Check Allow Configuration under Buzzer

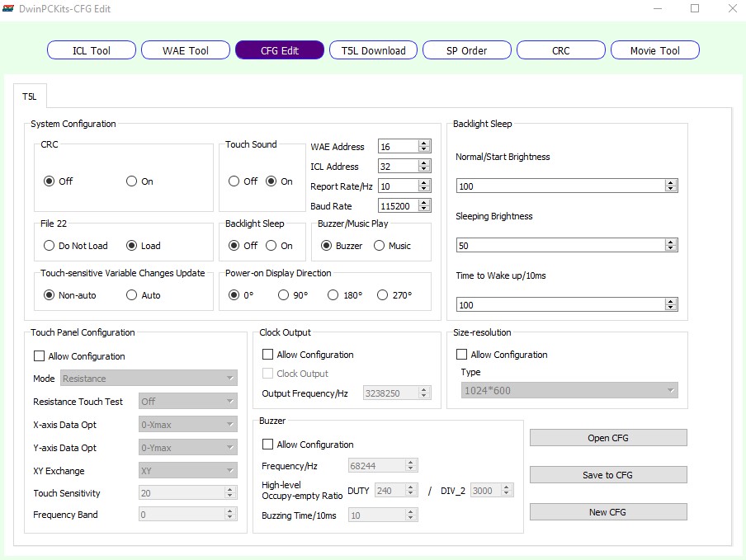pyautogui.click(x=267, y=445)
